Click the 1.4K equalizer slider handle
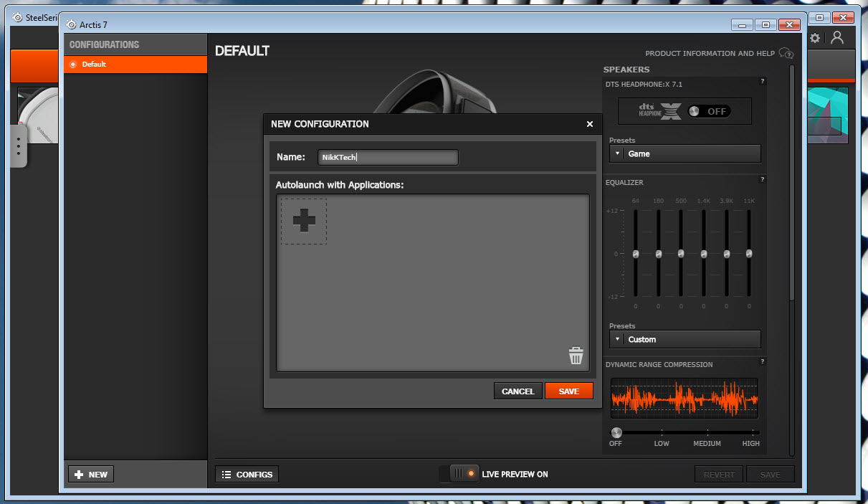The width and height of the screenshot is (868, 504). point(704,254)
